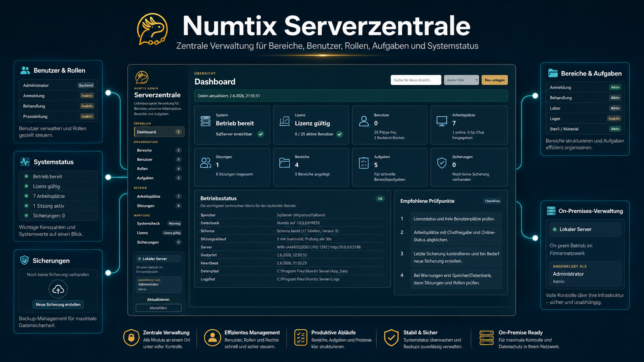
Task: Click the On-Premises-Verwaltung server icon
Action: [551, 211]
